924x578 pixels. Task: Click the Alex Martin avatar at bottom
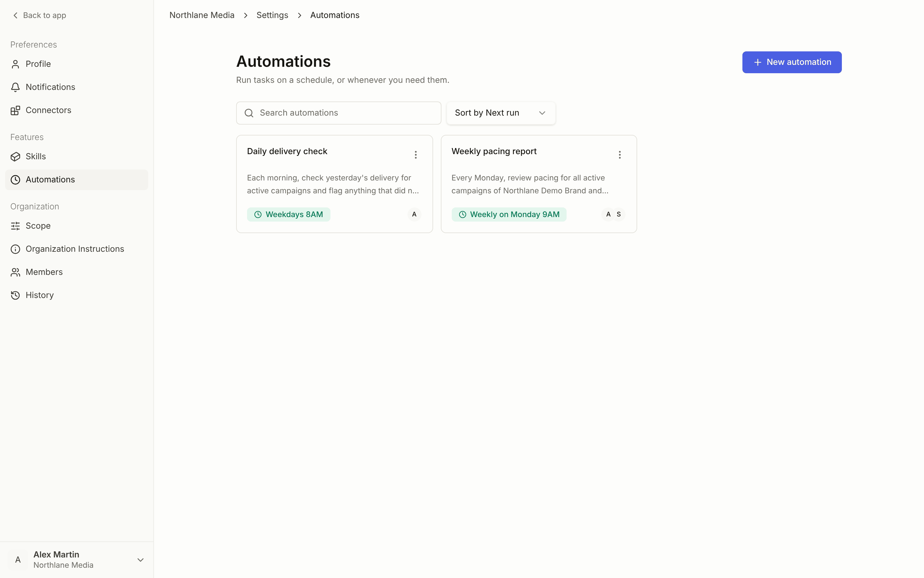point(18,560)
